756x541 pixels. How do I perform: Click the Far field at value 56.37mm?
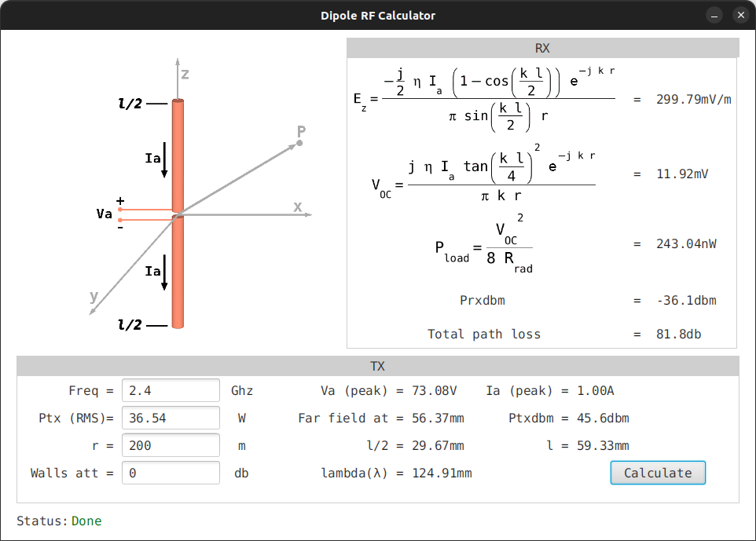coord(438,419)
